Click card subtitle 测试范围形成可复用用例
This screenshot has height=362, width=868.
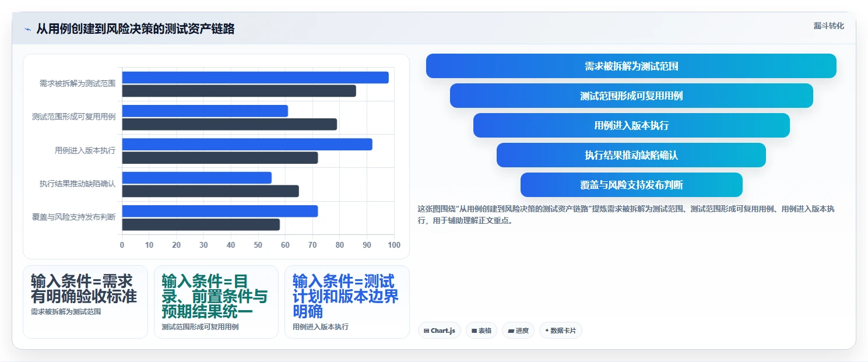pos(200,327)
